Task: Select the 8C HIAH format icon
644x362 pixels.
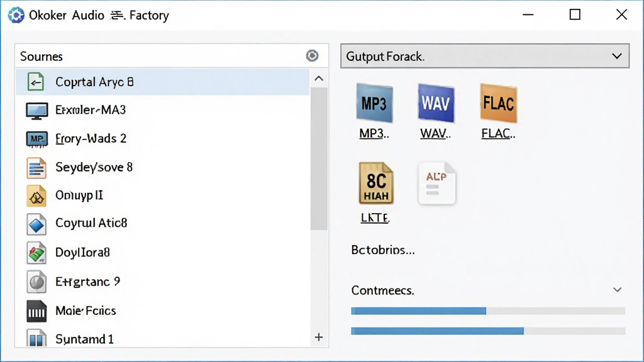Action: [376, 183]
